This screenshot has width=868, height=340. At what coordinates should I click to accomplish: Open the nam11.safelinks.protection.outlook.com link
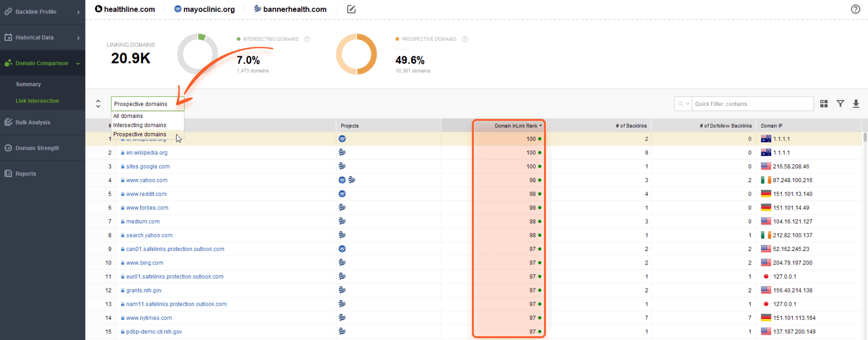177,304
